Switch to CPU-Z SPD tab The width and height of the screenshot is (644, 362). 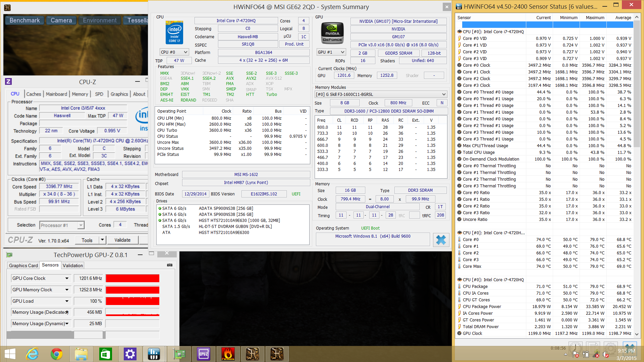(99, 94)
